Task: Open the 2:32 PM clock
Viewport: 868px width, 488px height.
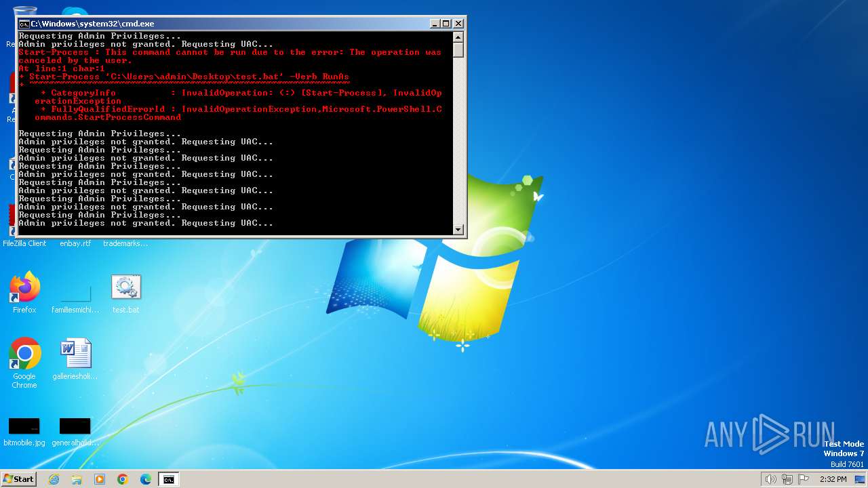Action: pyautogui.click(x=833, y=479)
